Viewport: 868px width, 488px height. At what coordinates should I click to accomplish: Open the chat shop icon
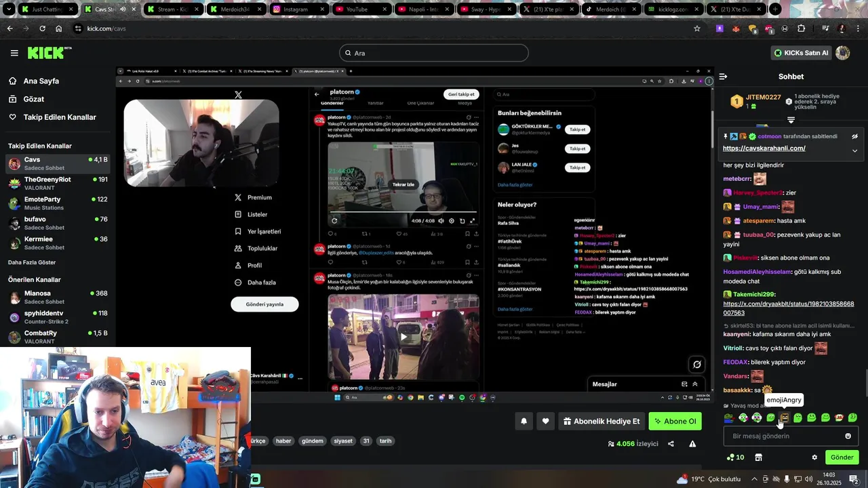(x=758, y=457)
